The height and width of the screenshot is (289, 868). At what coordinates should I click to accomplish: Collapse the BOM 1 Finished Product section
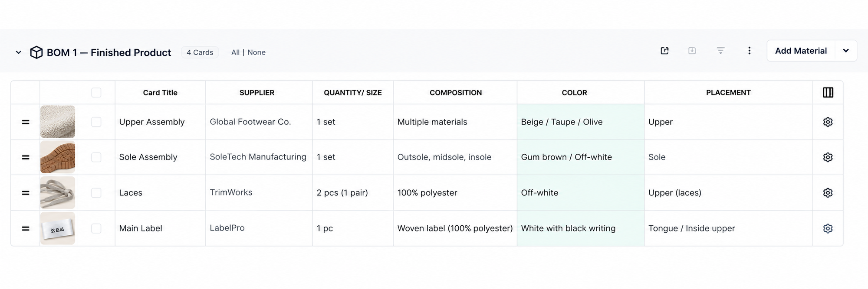coord(18,52)
